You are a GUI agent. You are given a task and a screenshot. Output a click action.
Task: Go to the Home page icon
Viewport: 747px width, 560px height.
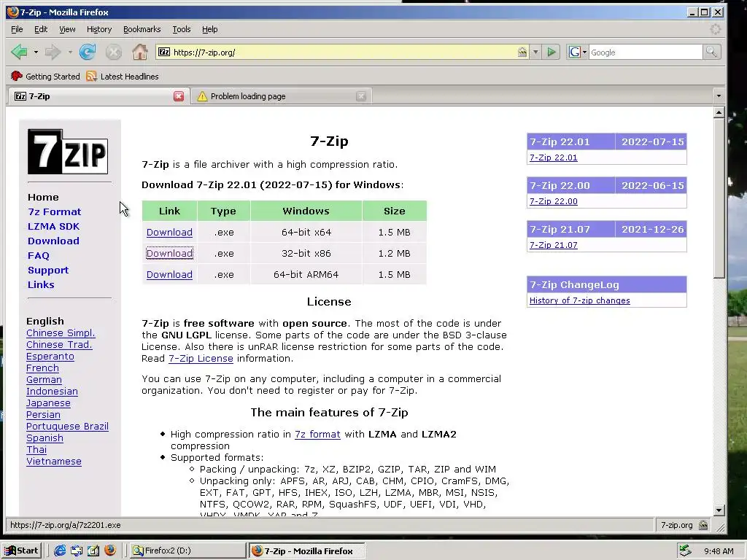click(139, 52)
